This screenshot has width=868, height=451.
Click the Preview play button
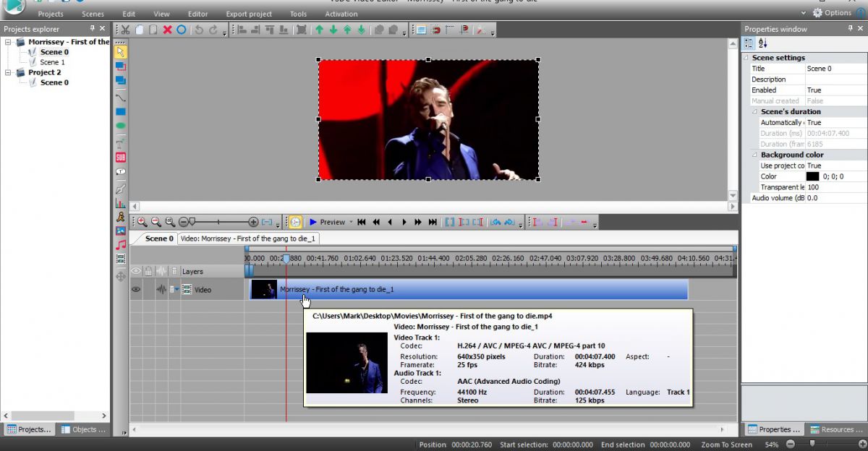tap(313, 222)
